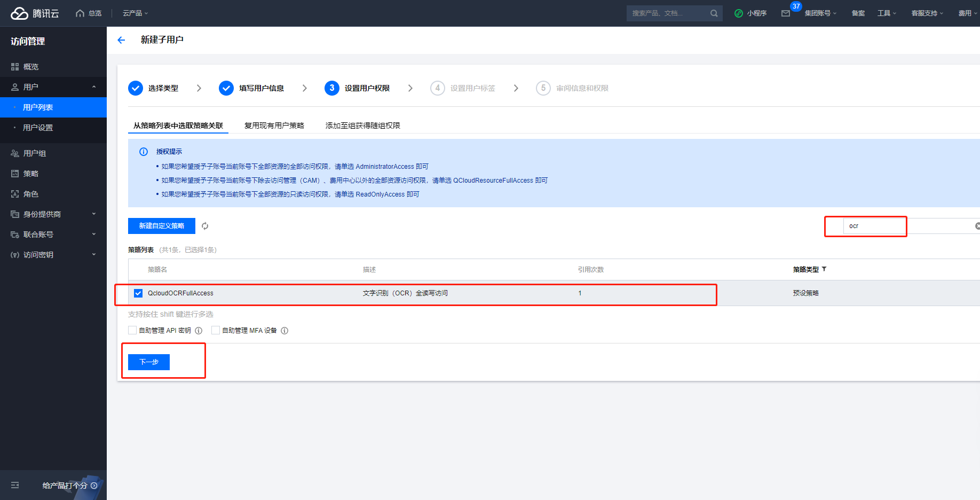
Task: Click the 策略名 column header
Action: (x=157, y=270)
